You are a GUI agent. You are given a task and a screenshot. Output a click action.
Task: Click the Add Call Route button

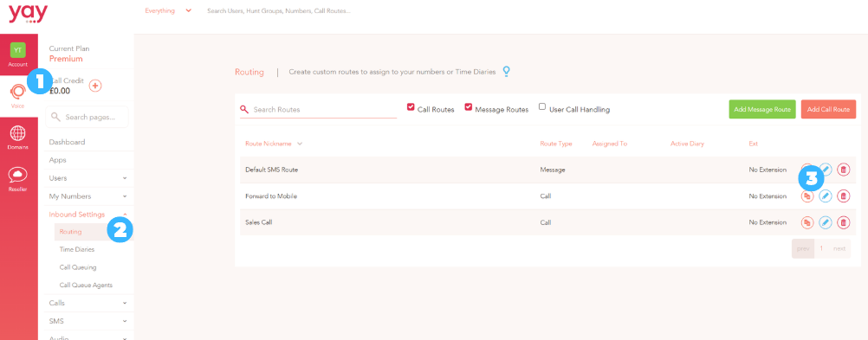coord(828,110)
